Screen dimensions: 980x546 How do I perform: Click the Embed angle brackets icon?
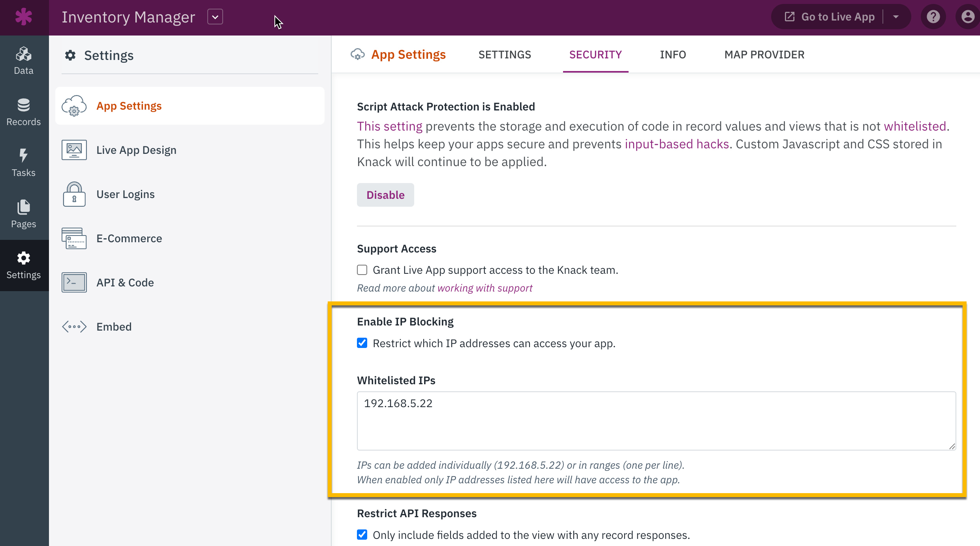tap(74, 327)
